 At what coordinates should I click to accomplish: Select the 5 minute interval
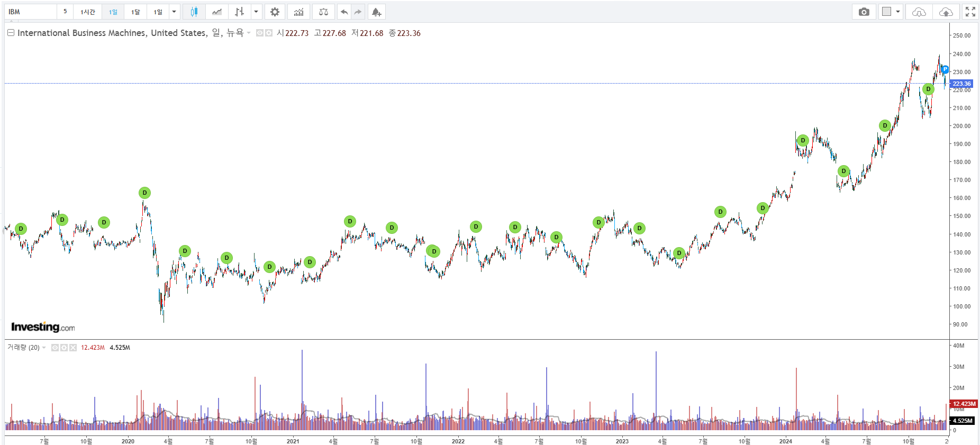[65, 12]
